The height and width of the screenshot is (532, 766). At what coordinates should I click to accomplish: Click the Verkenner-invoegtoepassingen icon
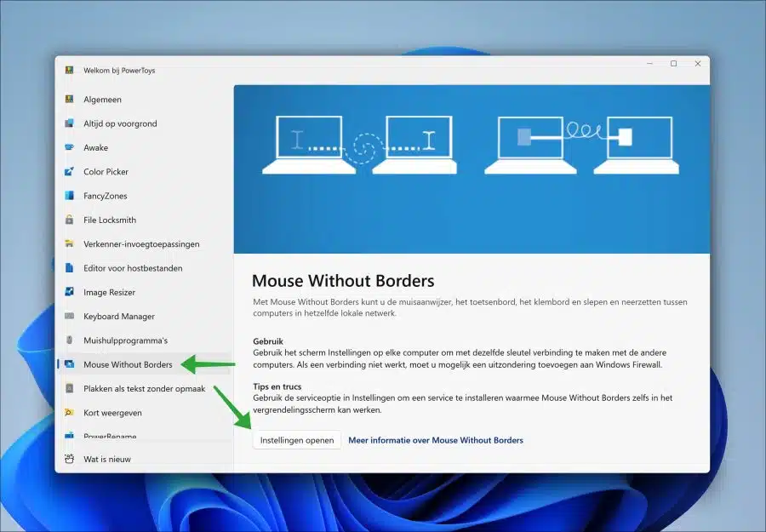pos(70,243)
